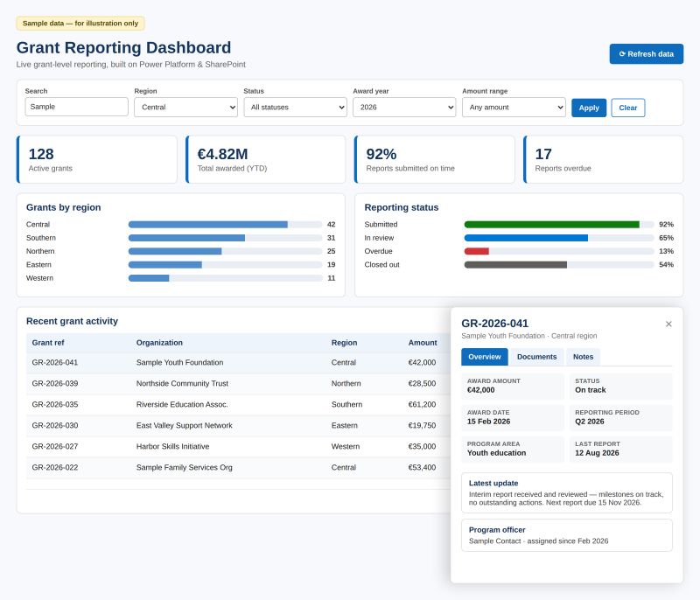
Task: Clear all filters
Action: click(x=627, y=108)
